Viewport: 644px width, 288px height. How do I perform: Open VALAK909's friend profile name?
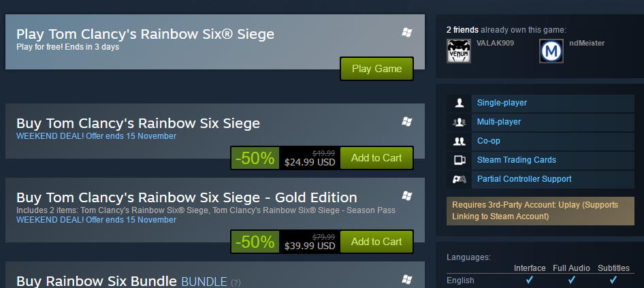tap(495, 43)
